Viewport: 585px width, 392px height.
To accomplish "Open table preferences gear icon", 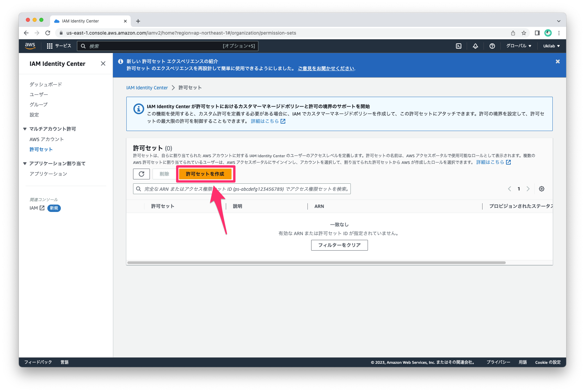I will point(542,189).
